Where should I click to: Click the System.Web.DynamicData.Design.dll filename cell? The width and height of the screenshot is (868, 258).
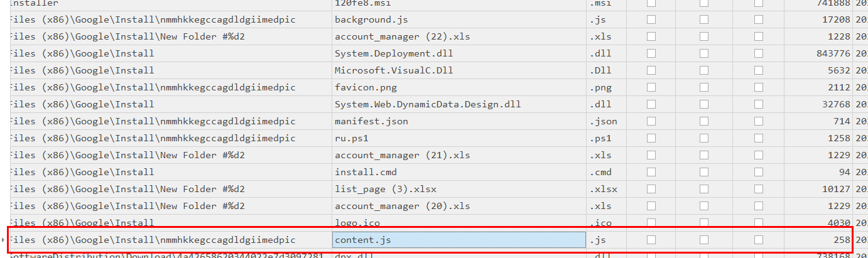tap(458, 104)
